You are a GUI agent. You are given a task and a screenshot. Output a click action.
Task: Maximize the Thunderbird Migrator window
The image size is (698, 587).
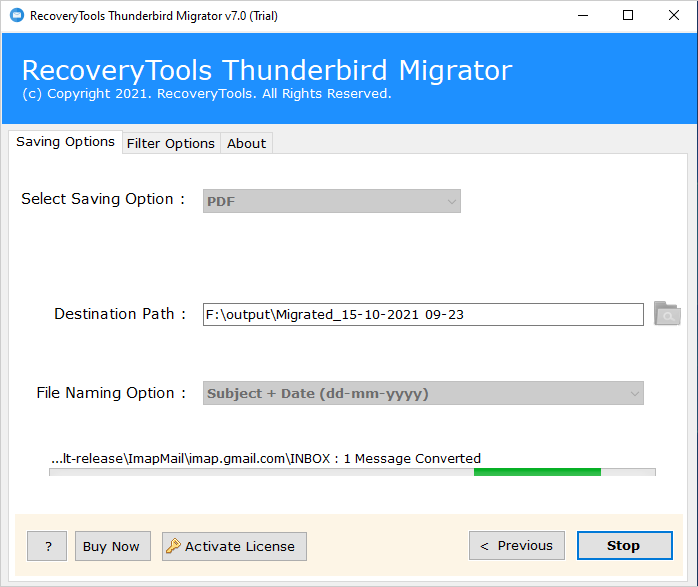click(x=628, y=16)
